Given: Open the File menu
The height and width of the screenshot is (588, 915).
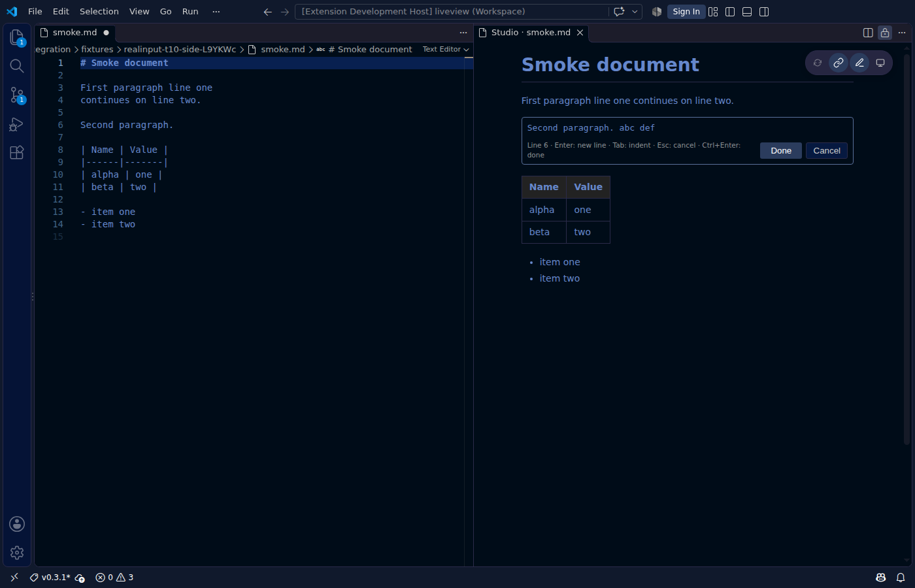Looking at the screenshot, I should coord(35,12).
